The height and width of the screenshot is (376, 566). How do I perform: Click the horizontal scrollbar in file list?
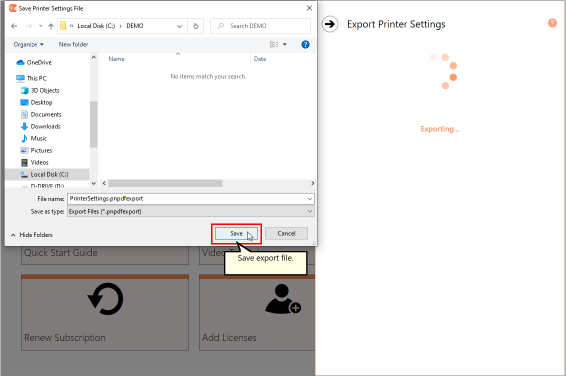(165, 183)
